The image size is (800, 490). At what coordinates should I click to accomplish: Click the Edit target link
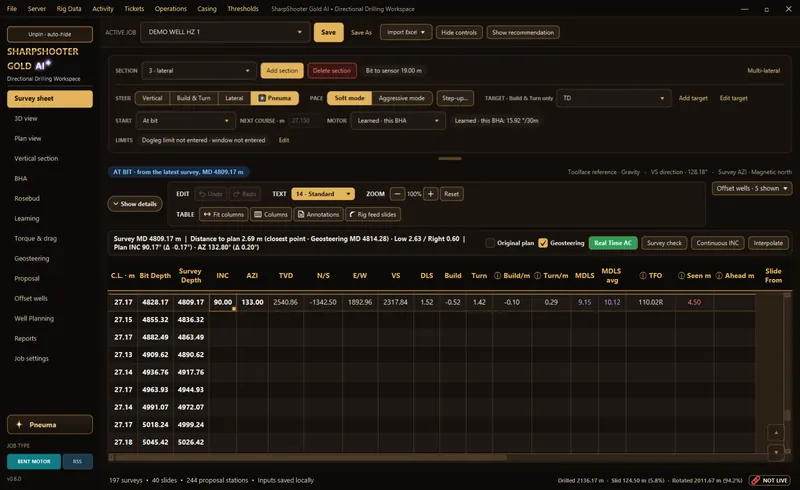[x=733, y=98]
